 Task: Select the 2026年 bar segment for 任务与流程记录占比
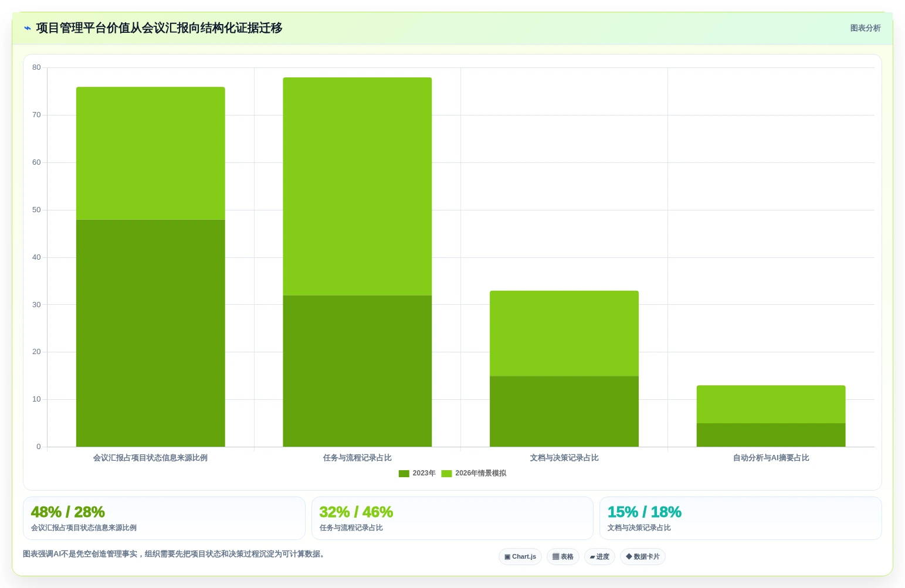pos(357,186)
